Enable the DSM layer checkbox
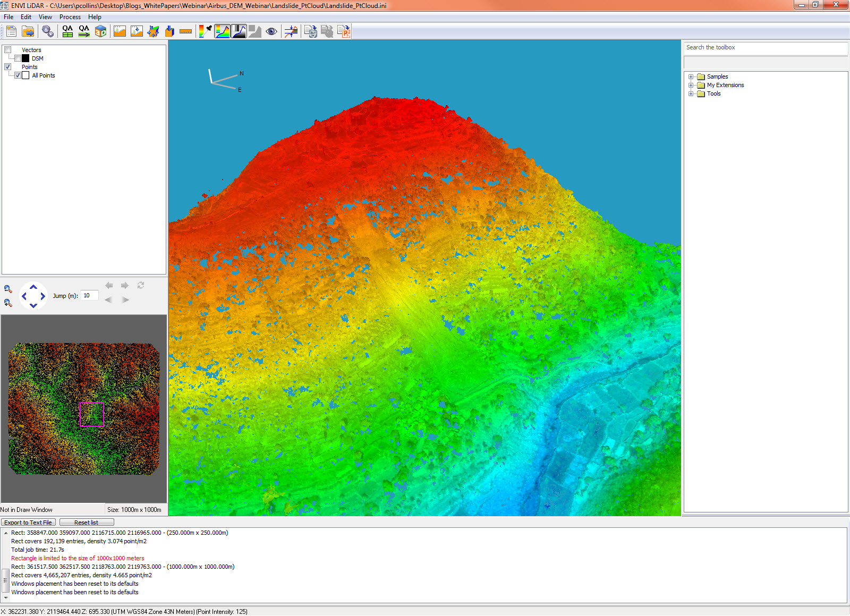The image size is (850, 616). coord(18,58)
